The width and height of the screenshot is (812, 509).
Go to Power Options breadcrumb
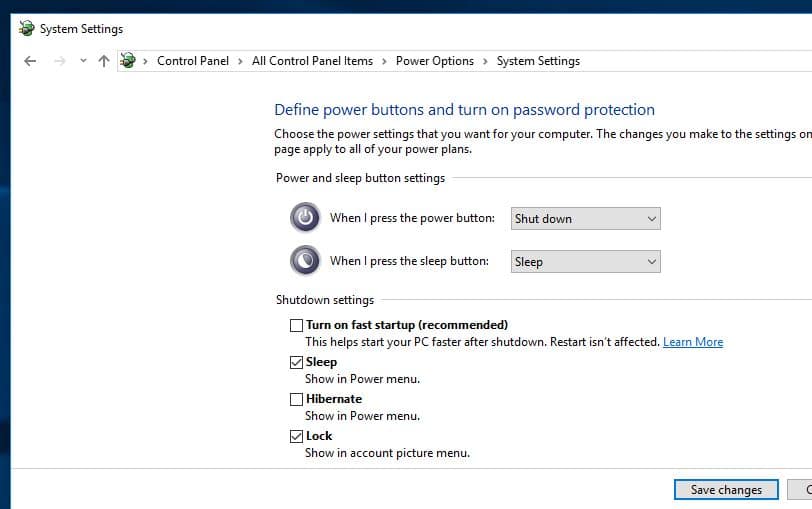point(435,61)
